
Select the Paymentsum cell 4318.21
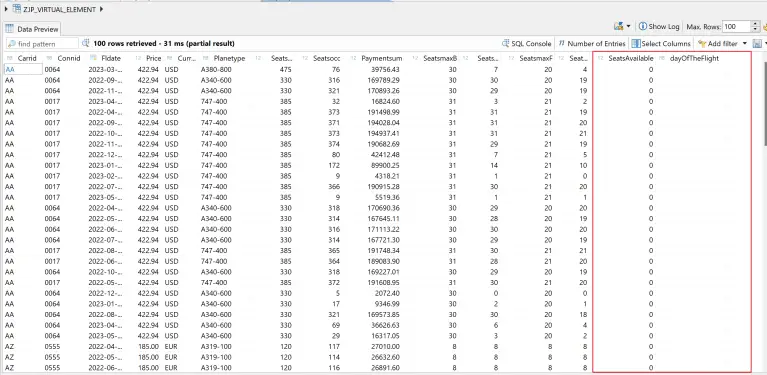tap(387, 176)
